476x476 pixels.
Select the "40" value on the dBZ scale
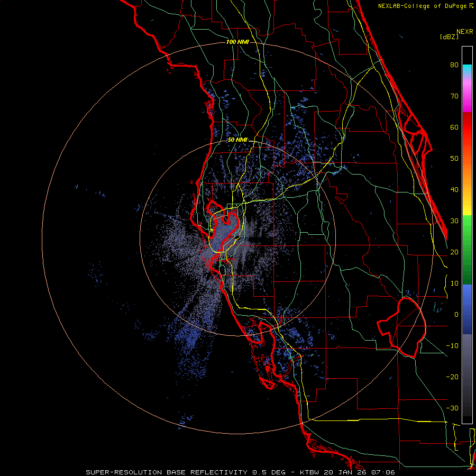454,190
